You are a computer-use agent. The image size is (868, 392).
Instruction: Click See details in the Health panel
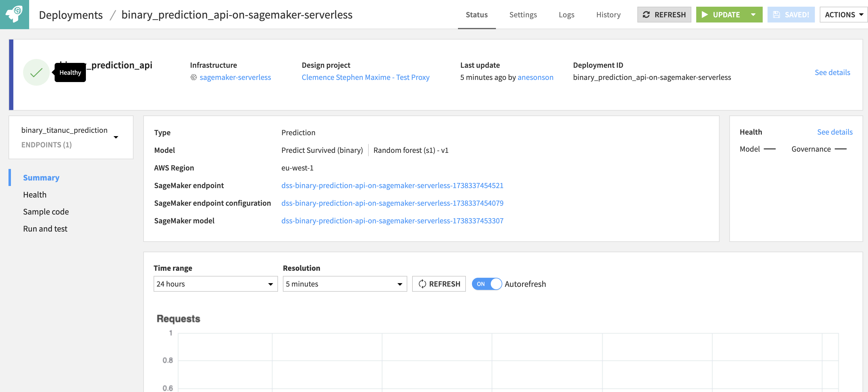(x=835, y=132)
